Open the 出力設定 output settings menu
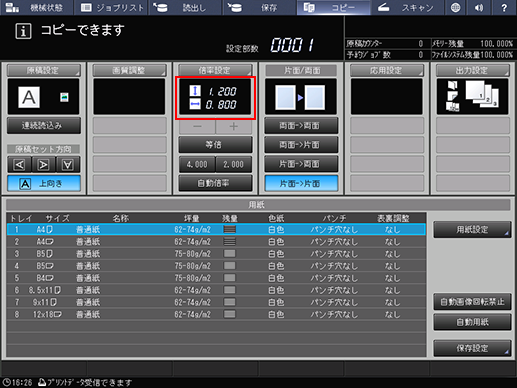This screenshot has width=517, height=388. [x=473, y=70]
